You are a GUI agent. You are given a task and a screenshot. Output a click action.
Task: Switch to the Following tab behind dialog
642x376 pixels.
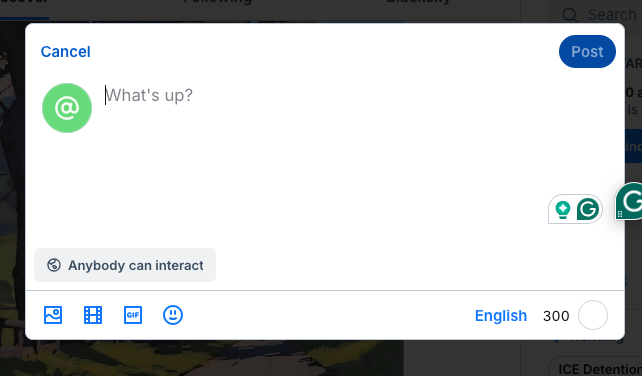217,2
